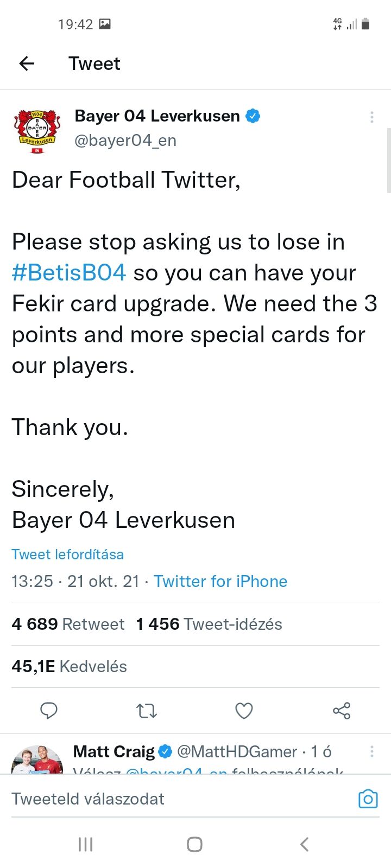Tap the #BetisB04 hashtag
391x868 pixels.
click(x=69, y=273)
